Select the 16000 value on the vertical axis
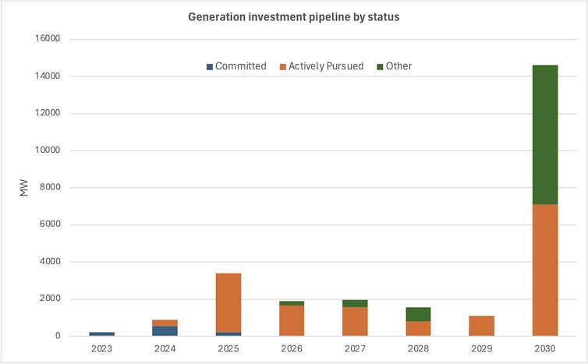588x364 pixels. click(49, 39)
